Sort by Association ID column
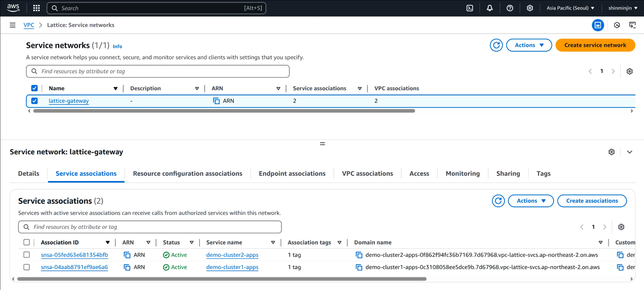The image size is (644, 290). tap(107, 242)
